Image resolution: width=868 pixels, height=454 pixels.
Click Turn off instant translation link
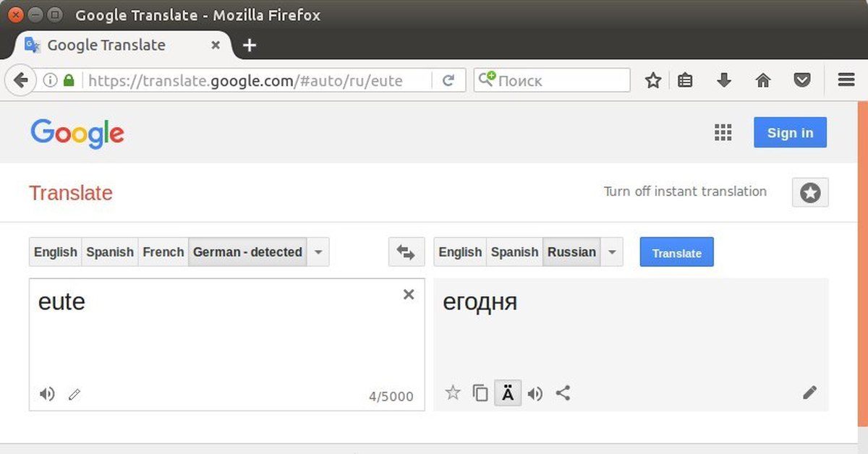coord(685,192)
